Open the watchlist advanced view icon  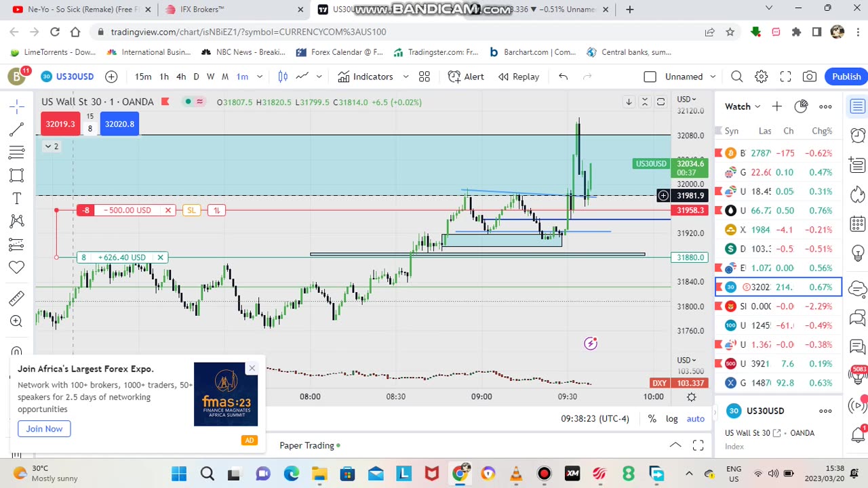(801, 106)
